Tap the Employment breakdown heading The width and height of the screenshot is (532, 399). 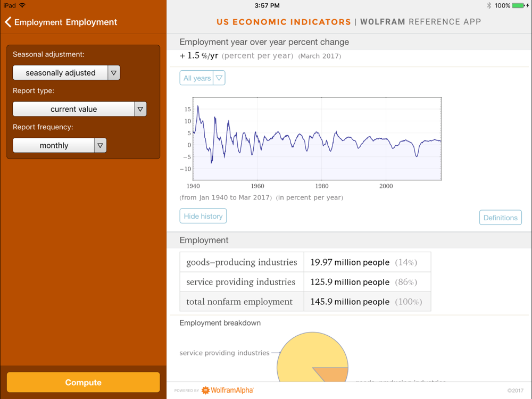(220, 323)
